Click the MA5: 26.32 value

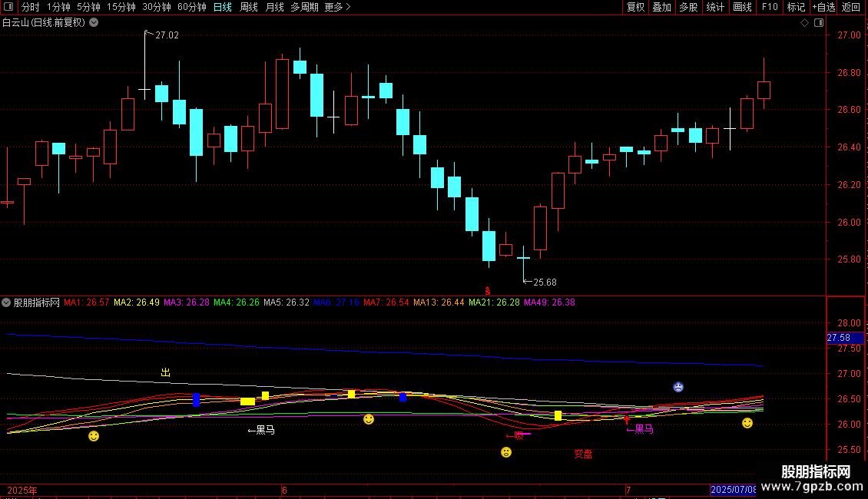[x=287, y=302]
